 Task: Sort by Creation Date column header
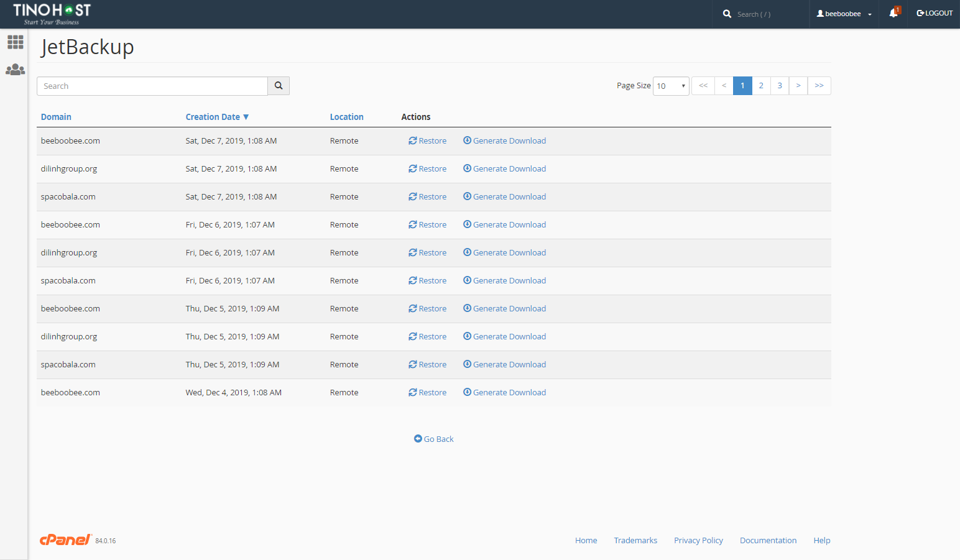(217, 117)
